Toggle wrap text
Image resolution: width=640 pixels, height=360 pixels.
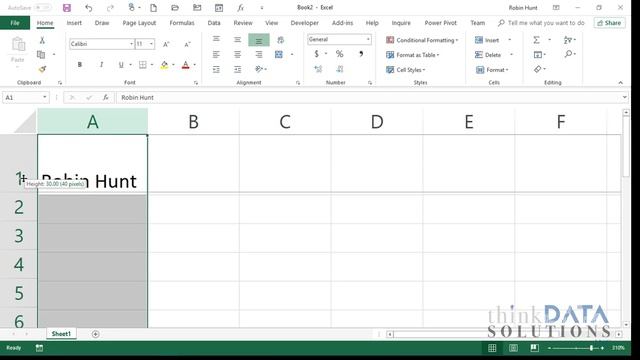[280, 40]
